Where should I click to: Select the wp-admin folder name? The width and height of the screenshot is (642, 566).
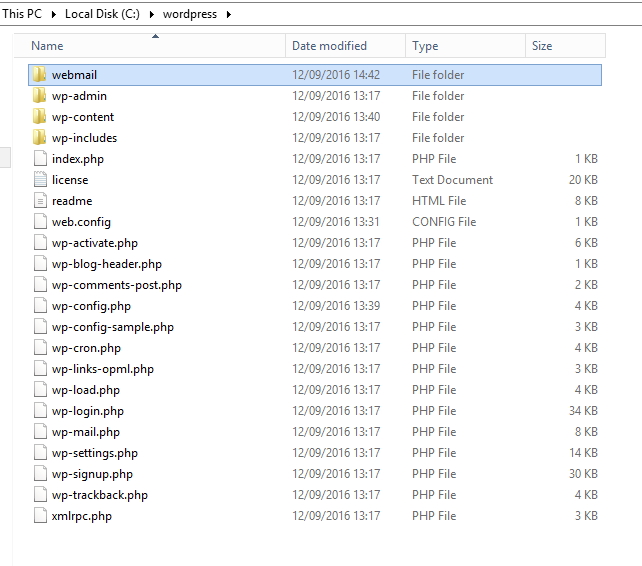click(79, 96)
